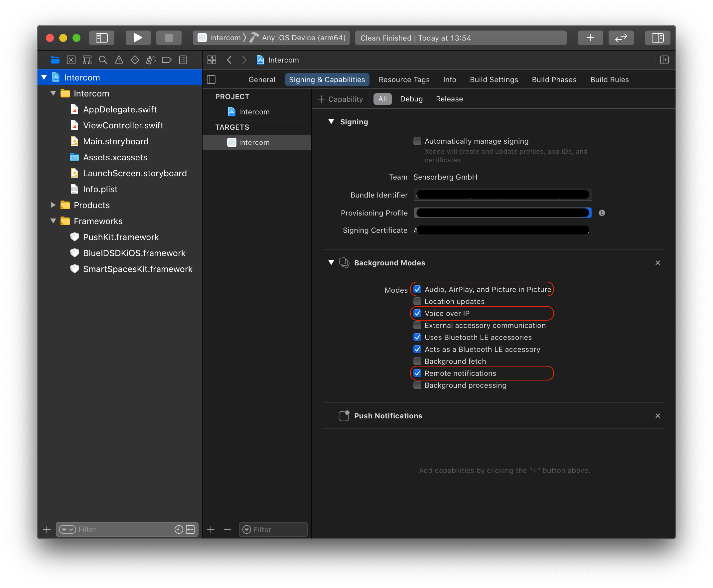Image resolution: width=713 pixels, height=588 pixels.
Task: Open the Symbol navigator icon
Action: [87, 60]
